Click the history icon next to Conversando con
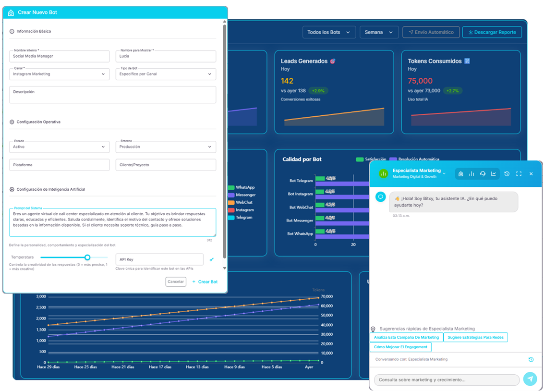The image size is (544, 392). pyautogui.click(x=531, y=359)
